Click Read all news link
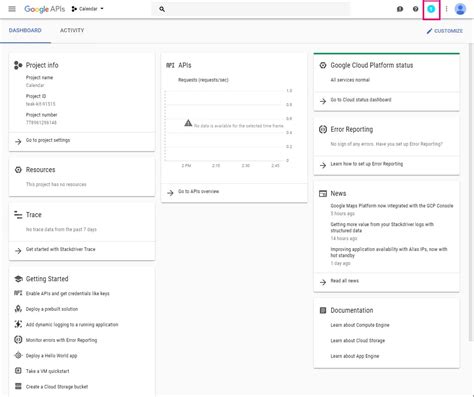The height and width of the screenshot is (397, 474). pyautogui.click(x=345, y=281)
